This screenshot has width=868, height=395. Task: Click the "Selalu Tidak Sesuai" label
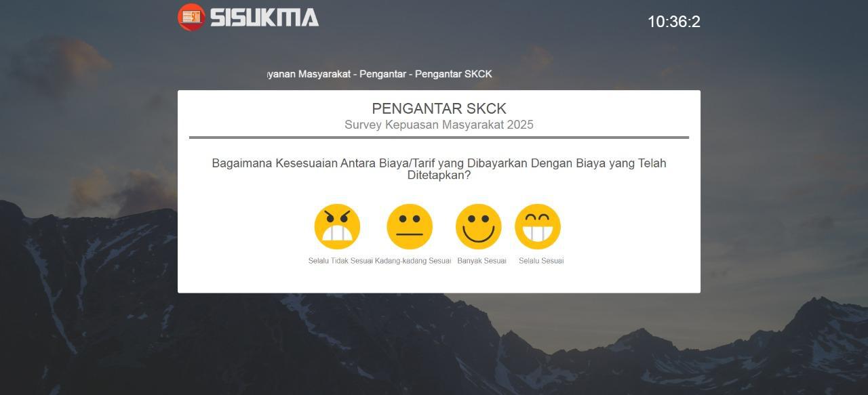pyautogui.click(x=341, y=261)
